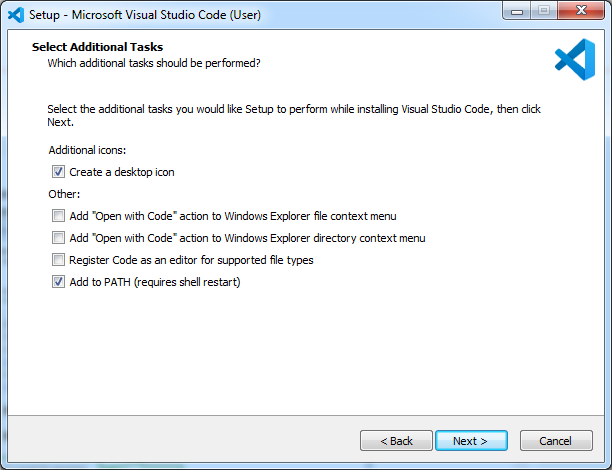Check Register Code as editor for file types
The height and width of the screenshot is (470, 612).
59,260
